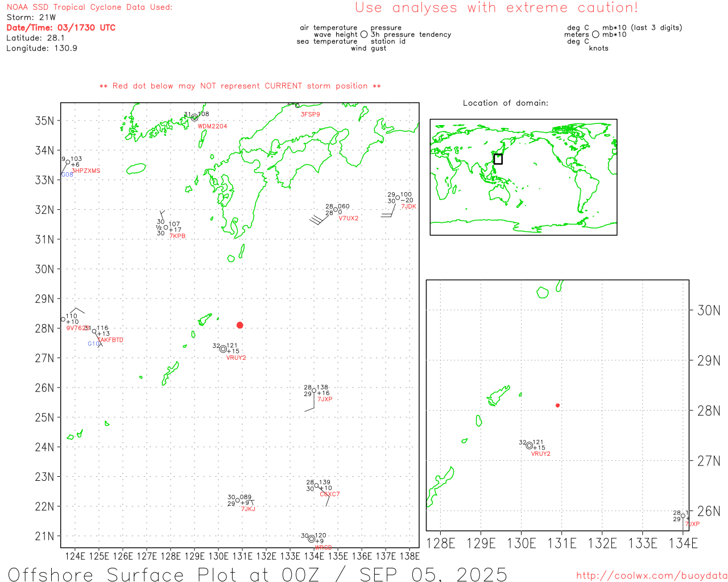Image resolution: width=728 pixels, height=582 pixels.
Task: Click the V7UX2 station label
Action: [349, 218]
